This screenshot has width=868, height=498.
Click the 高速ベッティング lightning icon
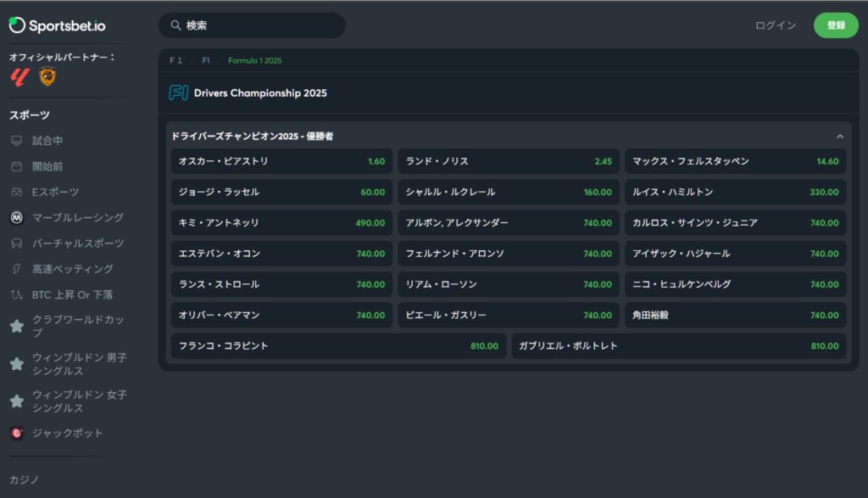click(17, 269)
